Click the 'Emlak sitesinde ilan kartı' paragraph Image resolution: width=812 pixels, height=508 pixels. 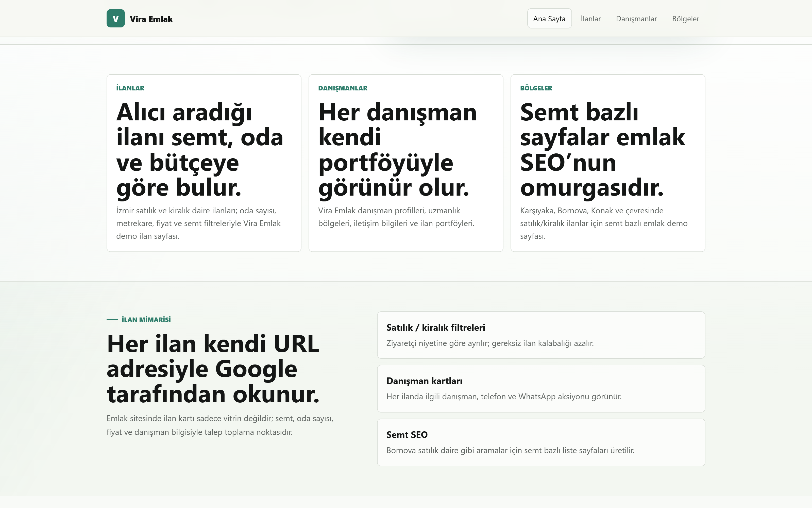click(220, 425)
